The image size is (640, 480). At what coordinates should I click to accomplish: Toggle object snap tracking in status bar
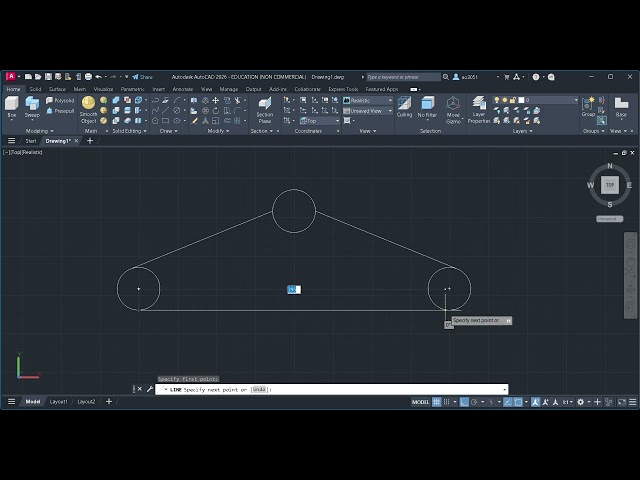(x=508, y=402)
